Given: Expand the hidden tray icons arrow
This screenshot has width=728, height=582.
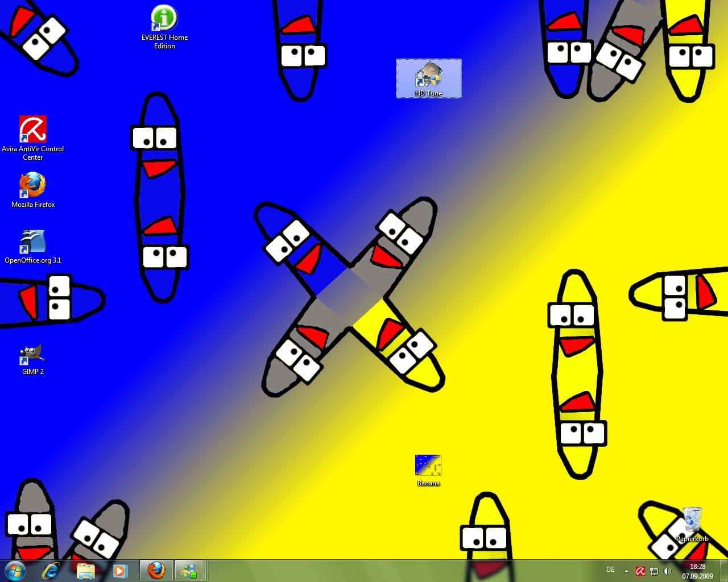Looking at the screenshot, I should [x=626, y=571].
